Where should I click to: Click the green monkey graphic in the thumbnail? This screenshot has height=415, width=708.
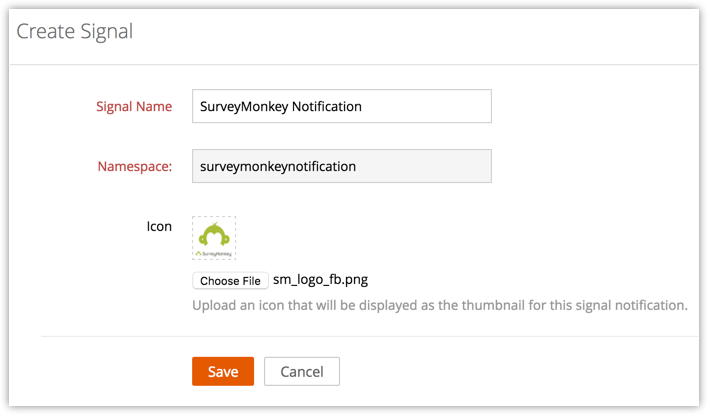213,234
